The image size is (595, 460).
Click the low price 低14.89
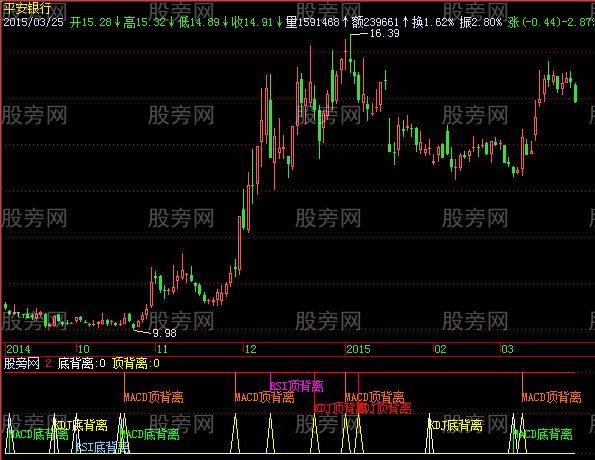[199, 22]
